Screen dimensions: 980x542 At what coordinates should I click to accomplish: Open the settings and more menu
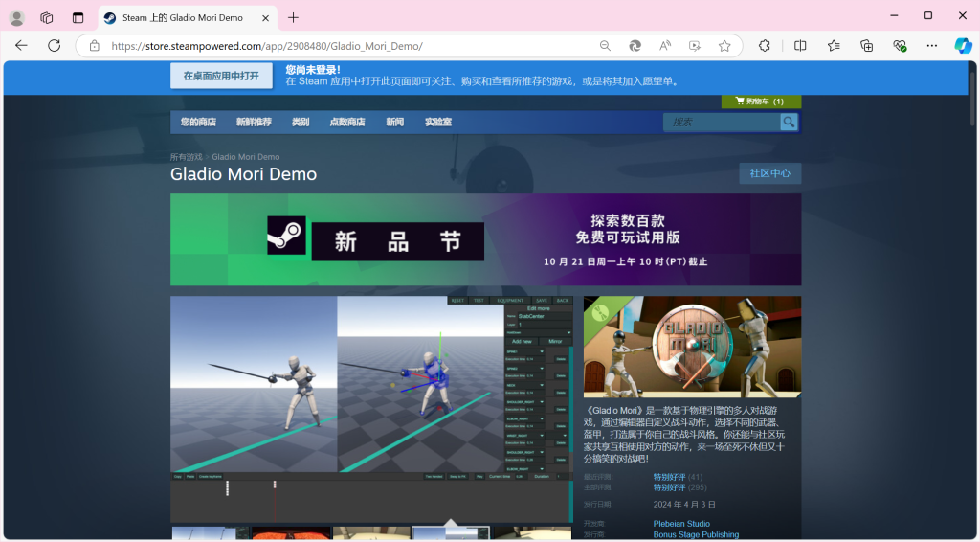pyautogui.click(x=932, y=46)
